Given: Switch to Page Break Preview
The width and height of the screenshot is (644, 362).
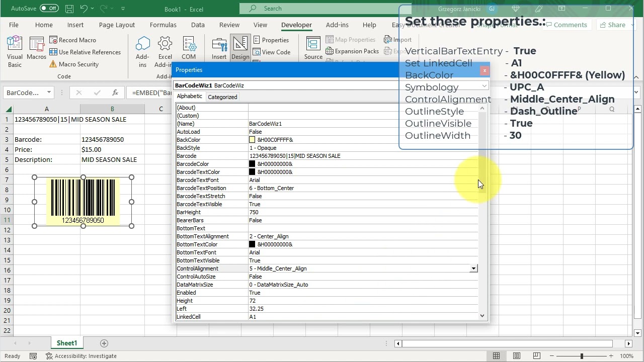Looking at the screenshot, I should (536, 356).
